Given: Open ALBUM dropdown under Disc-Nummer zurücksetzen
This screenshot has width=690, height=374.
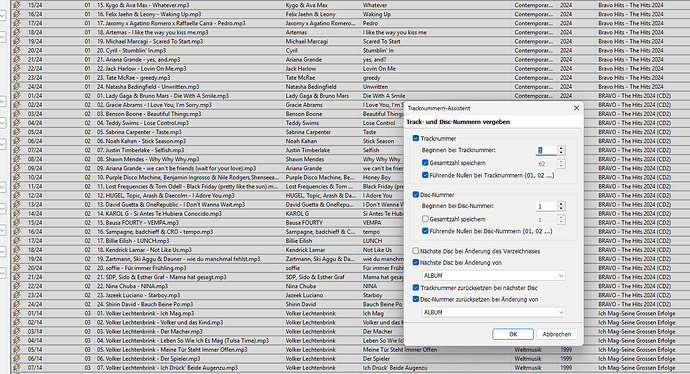Looking at the screenshot, I should click(x=494, y=312).
